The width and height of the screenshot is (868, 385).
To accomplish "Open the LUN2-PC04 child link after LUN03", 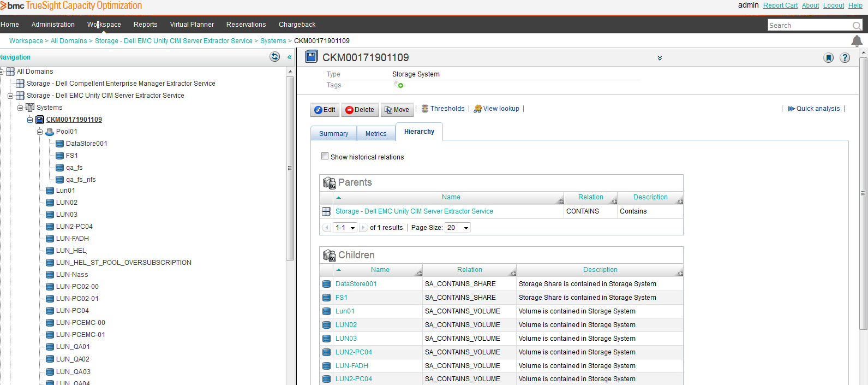I will pos(354,352).
